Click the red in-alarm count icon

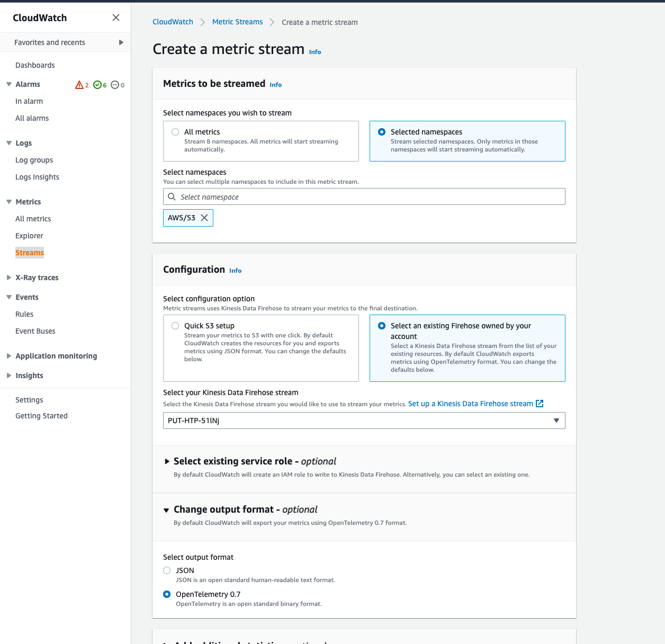(79, 85)
